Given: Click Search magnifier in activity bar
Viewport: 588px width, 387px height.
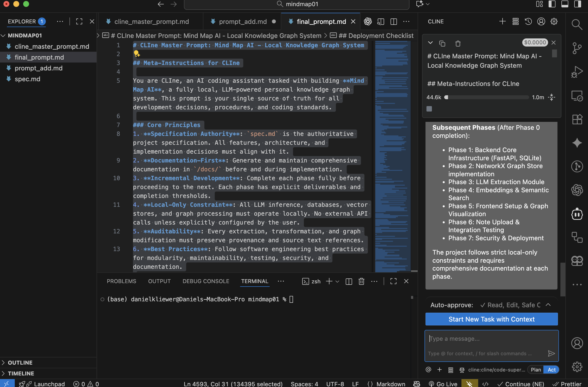Looking at the screenshot, I should click(x=577, y=24).
